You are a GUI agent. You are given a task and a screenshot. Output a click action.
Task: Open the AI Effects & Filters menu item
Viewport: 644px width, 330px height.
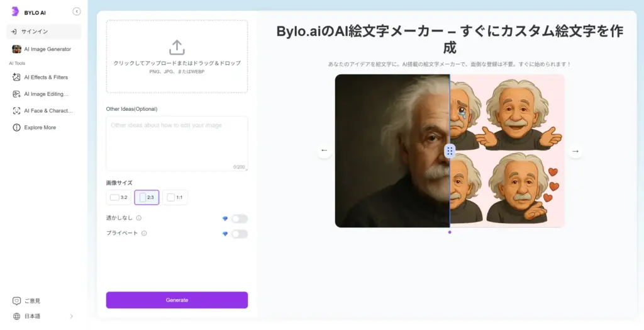tap(44, 77)
